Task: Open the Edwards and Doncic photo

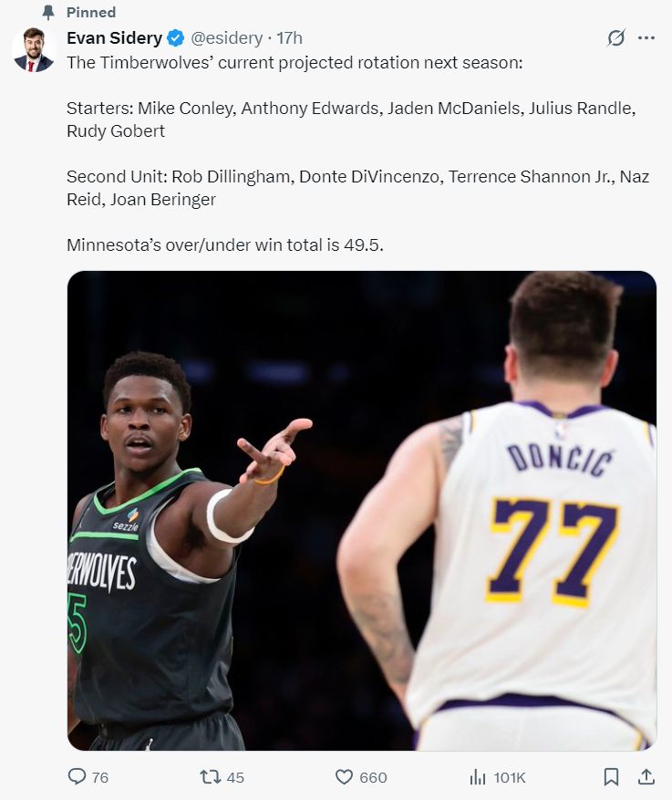Action: (x=362, y=510)
